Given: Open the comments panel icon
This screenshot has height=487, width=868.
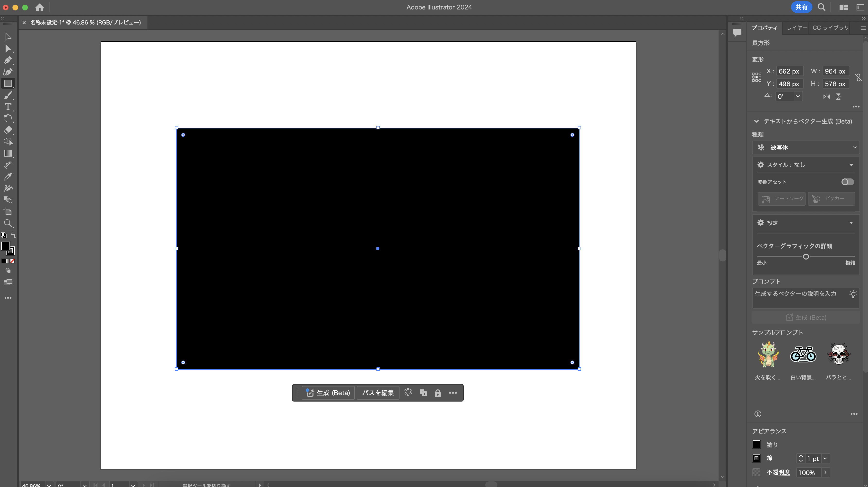Looking at the screenshot, I should pos(737,33).
